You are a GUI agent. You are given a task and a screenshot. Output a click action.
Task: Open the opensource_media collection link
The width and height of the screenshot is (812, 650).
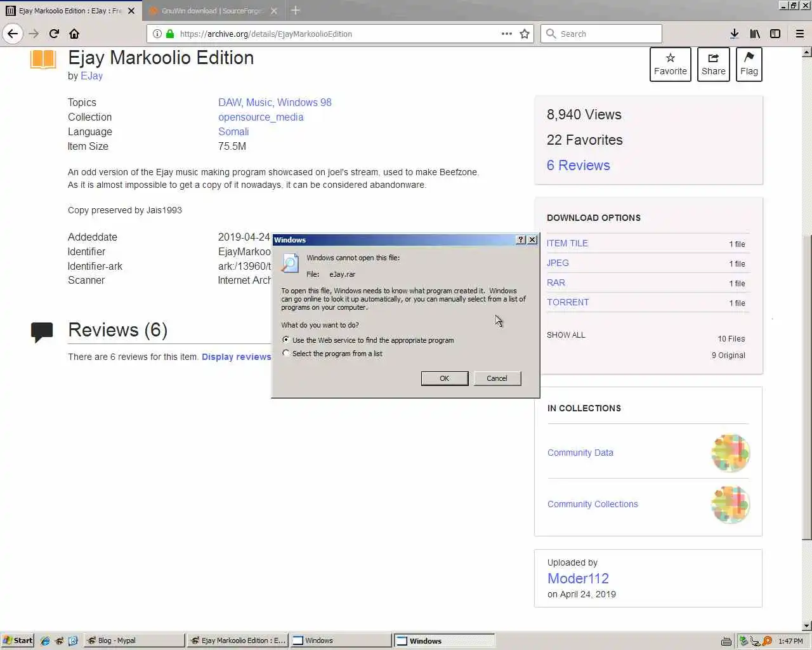coord(261,117)
